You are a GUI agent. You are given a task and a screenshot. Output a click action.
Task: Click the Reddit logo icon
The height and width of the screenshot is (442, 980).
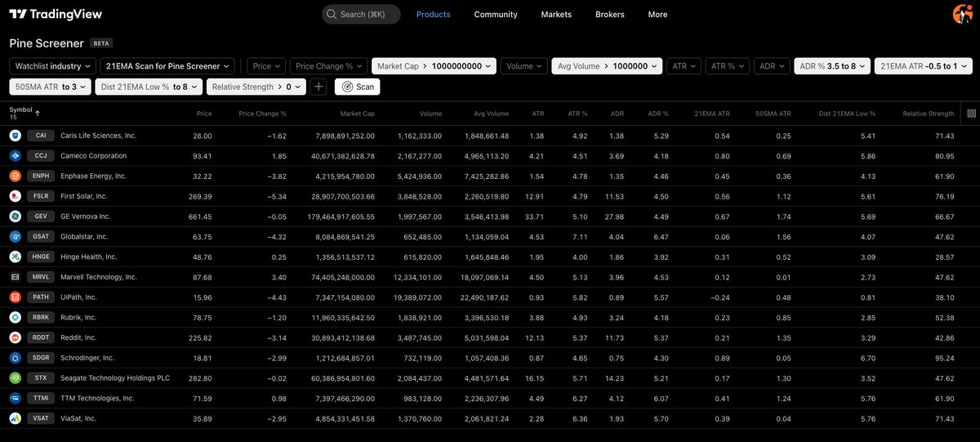pos(15,337)
